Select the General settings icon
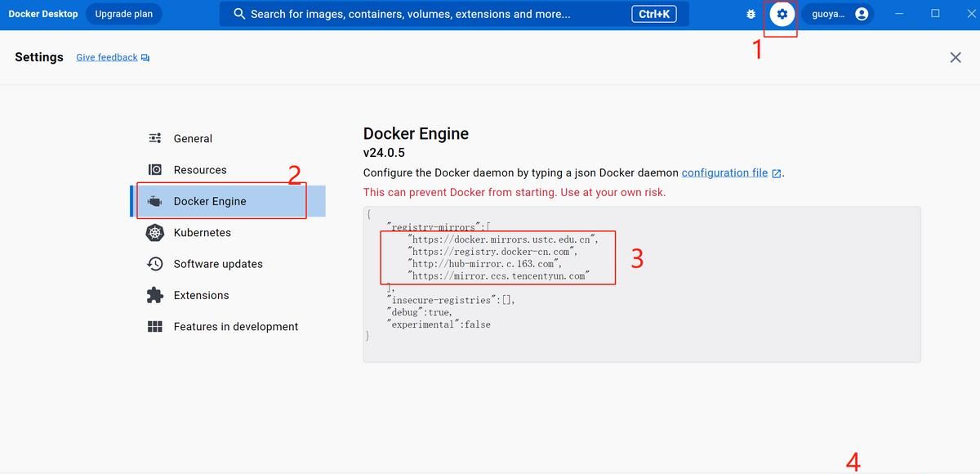Screen dimensions: 980x474 pos(156,138)
